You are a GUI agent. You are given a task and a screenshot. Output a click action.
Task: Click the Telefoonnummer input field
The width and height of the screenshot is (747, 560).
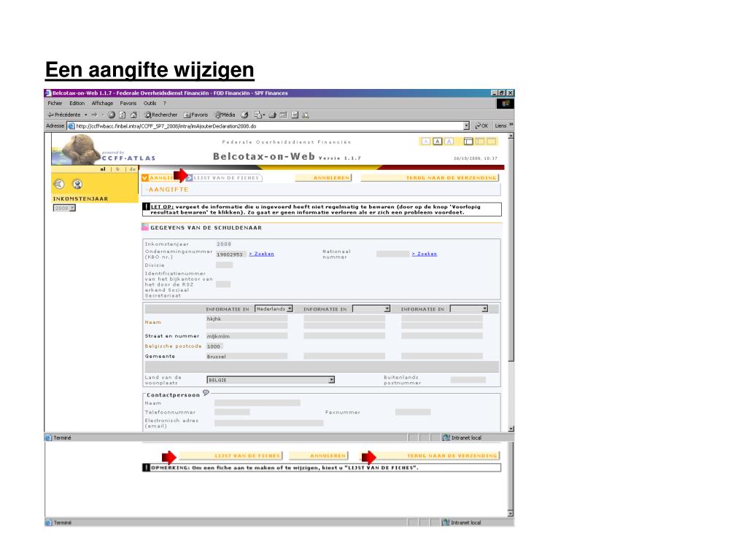(232, 412)
